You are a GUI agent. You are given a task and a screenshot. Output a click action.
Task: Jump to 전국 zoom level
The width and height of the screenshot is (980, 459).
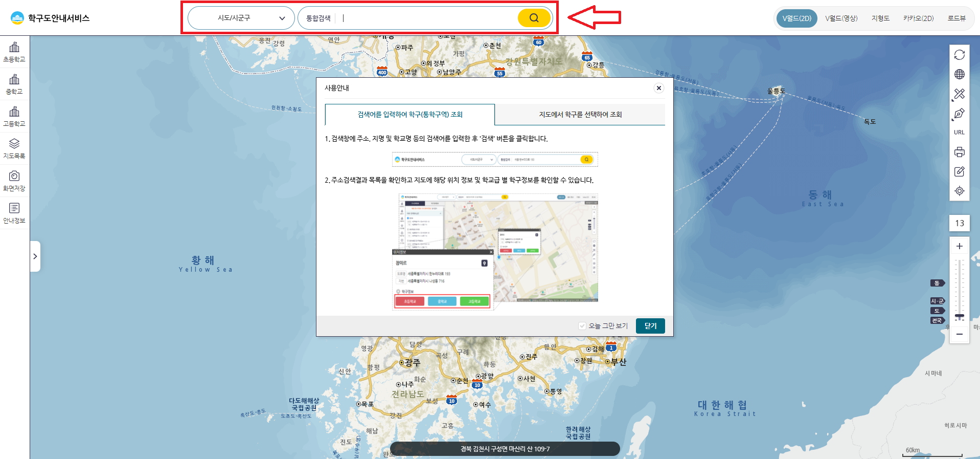coord(937,320)
